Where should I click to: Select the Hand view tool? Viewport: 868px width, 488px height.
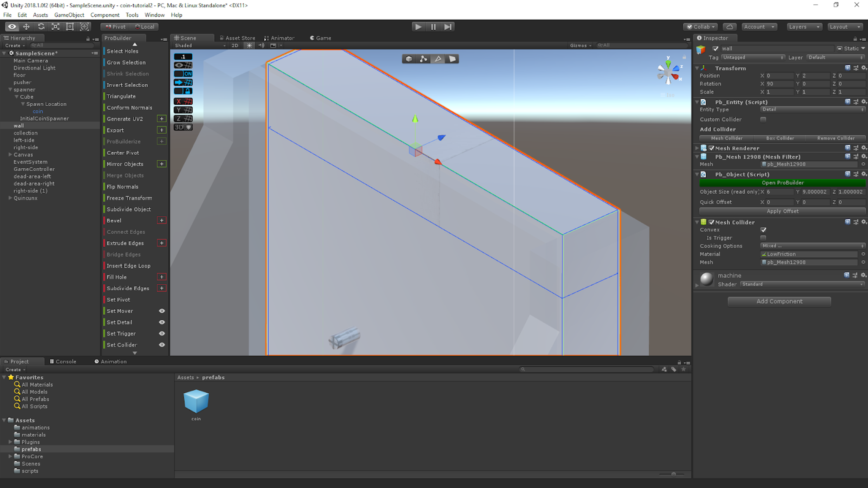[12, 27]
